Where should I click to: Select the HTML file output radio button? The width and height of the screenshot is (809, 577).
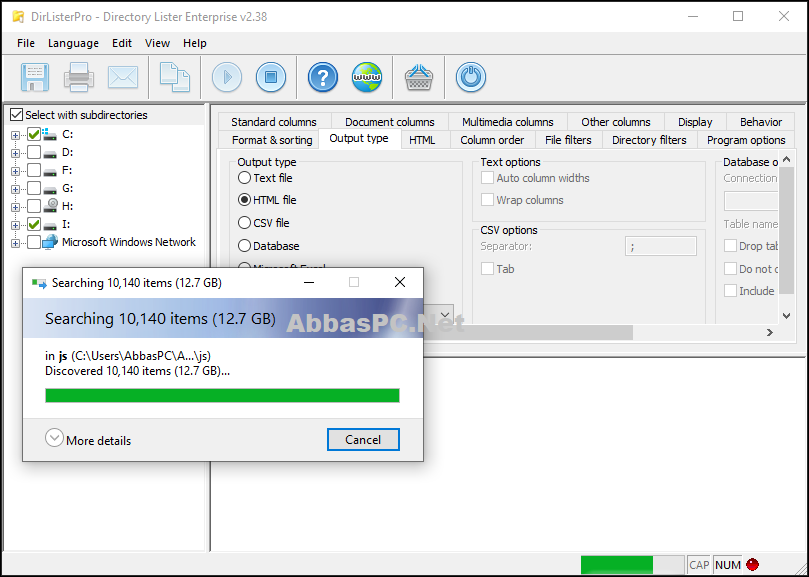[x=244, y=200]
